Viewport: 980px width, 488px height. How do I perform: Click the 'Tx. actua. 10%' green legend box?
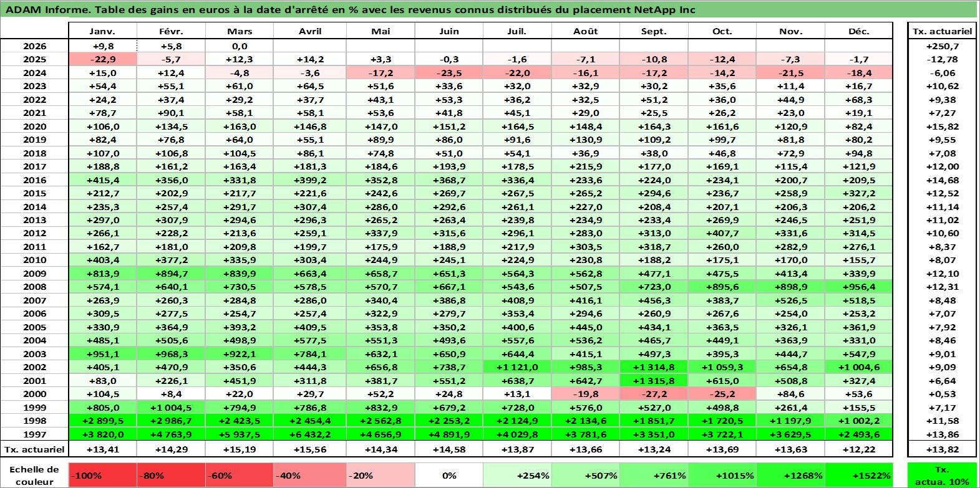(943, 475)
